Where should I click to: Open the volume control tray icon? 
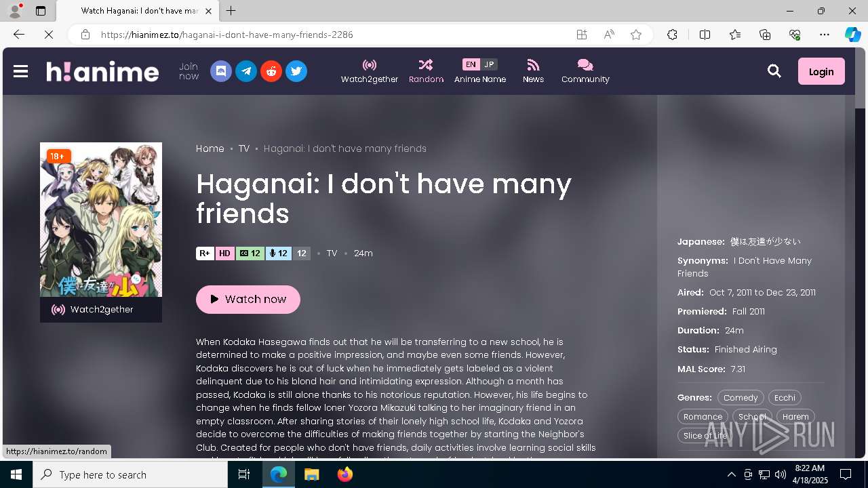pos(781,474)
